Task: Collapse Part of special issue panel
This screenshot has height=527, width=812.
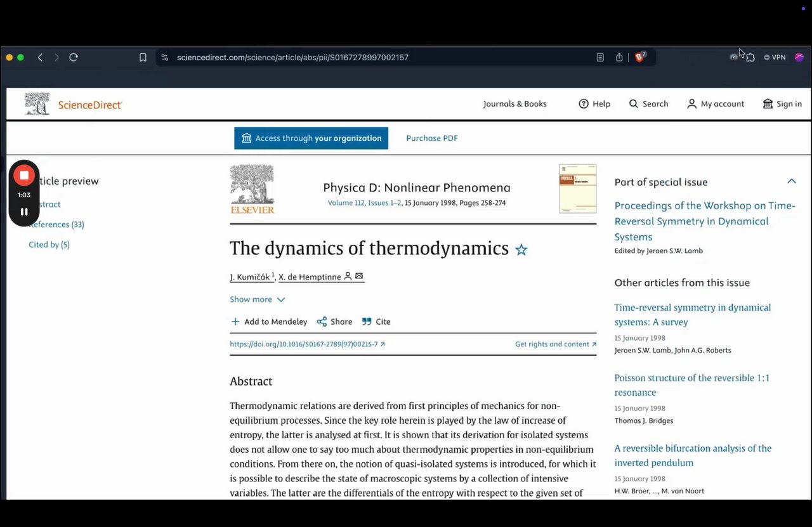Action: (x=792, y=181)
